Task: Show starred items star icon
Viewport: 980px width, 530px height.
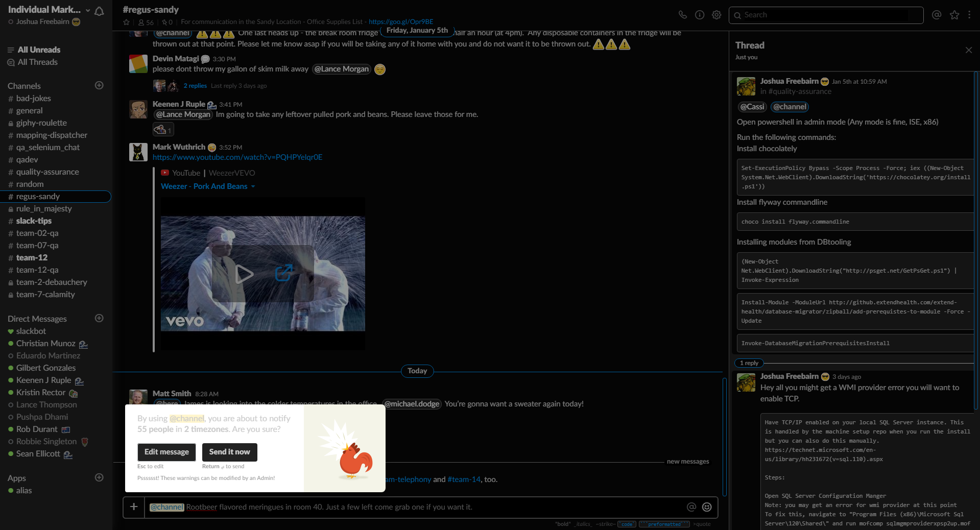Action: point(954,15)
